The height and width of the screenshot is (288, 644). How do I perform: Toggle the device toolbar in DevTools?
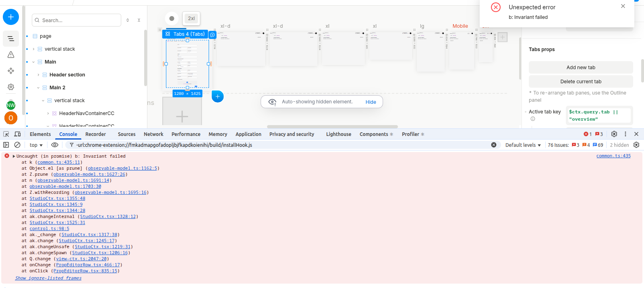pyautogui.click(x=17, y=134)
